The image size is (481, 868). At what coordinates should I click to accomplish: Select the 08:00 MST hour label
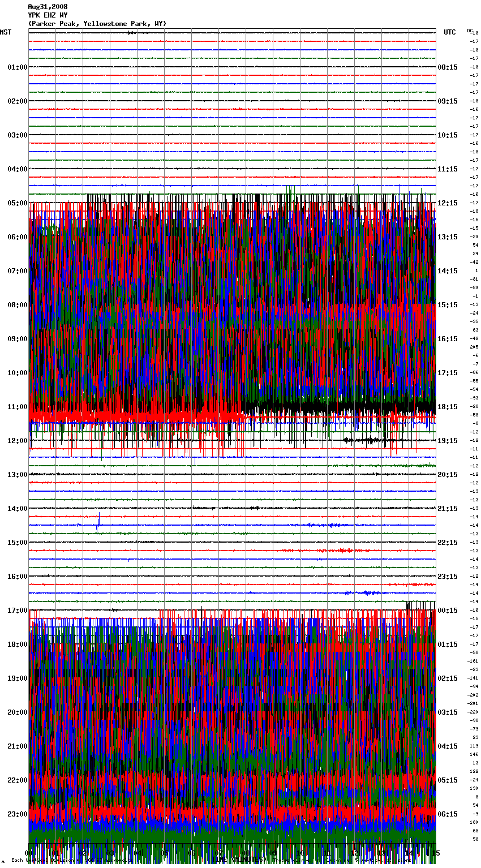(17, 305)
